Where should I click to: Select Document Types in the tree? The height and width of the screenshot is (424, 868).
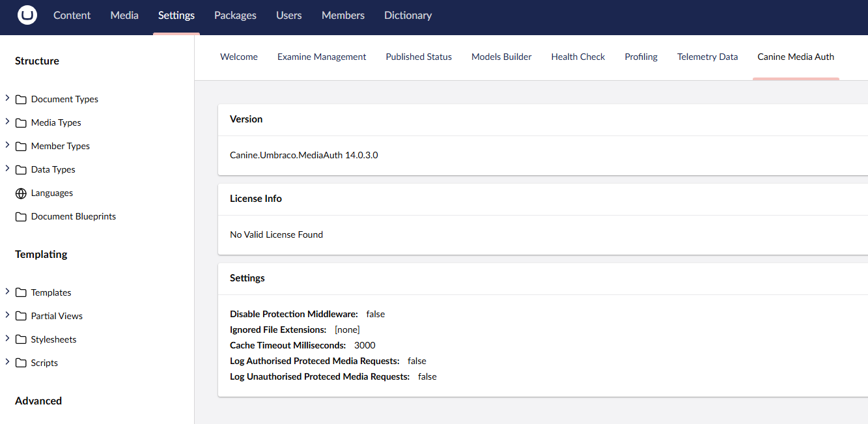[x=64, y=100]
